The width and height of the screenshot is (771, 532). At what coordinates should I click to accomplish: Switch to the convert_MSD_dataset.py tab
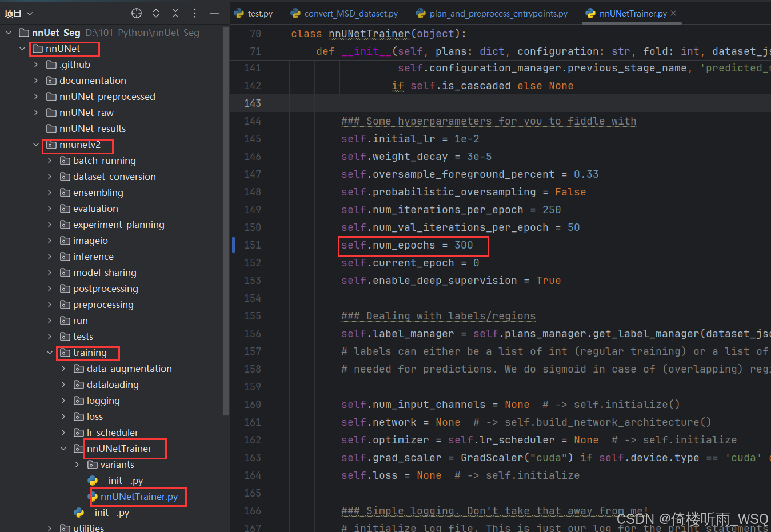(344, 13)
